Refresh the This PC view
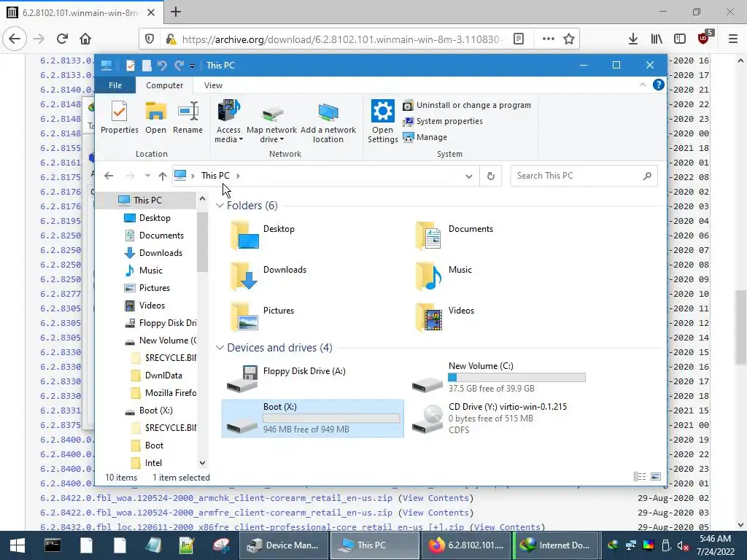This screenshot has width=747, height=560. click(491, 176)
